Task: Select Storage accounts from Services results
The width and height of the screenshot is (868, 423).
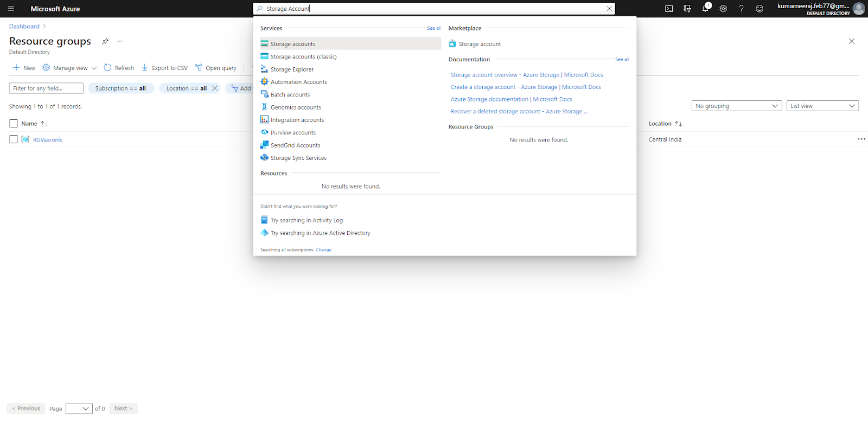Action: click(x=293, y=44)
